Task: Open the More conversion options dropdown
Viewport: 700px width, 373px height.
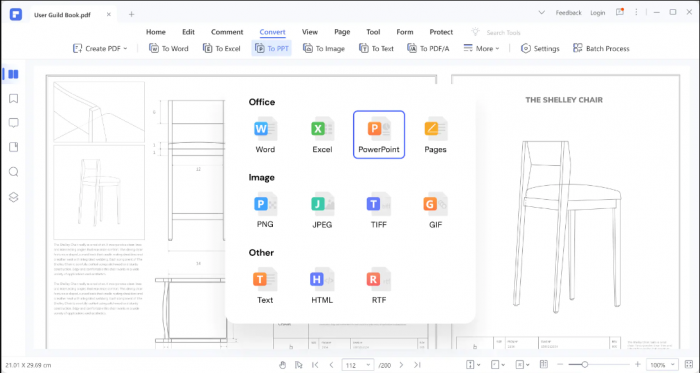Action: pyautogui.click(x=481, y=48)
